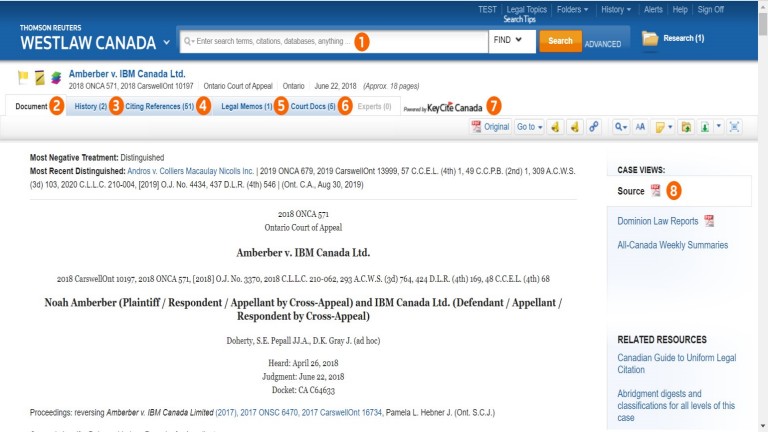Open Alerts in the top bar
The width and height of the screenshot is (768, 432).
pyautogui.click(x=653, y=9)
